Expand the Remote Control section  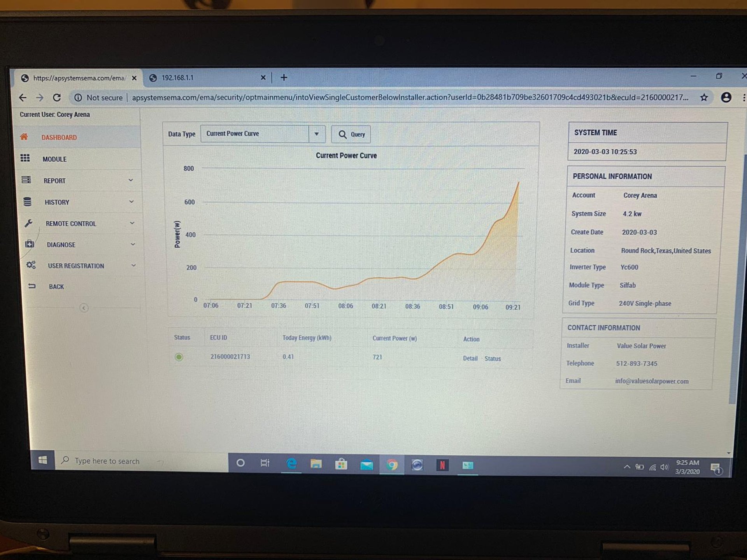tap(70, 224)
